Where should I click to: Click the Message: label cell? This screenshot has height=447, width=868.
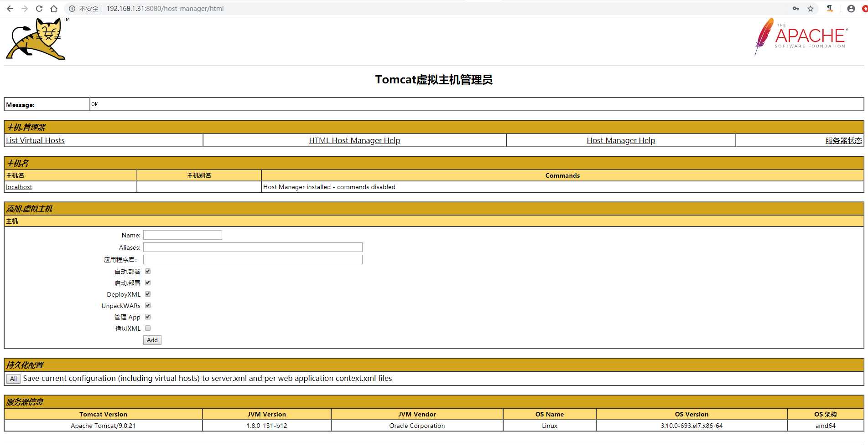(47, 104)
